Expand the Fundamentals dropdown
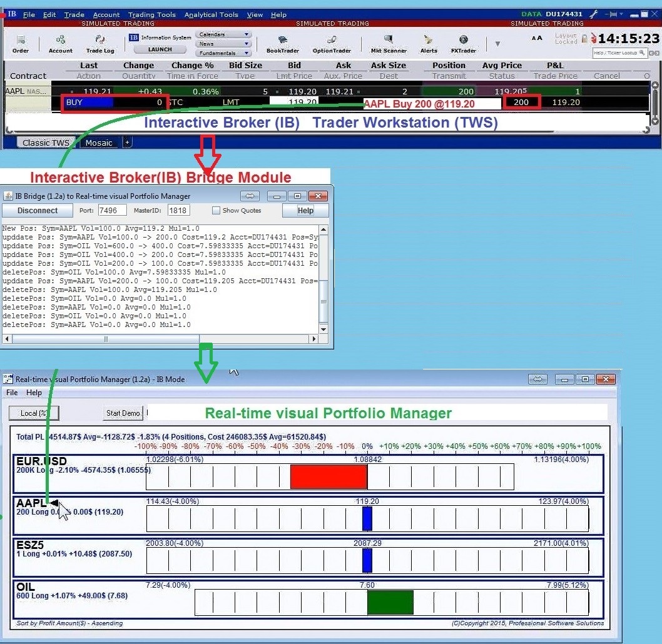 223,53
